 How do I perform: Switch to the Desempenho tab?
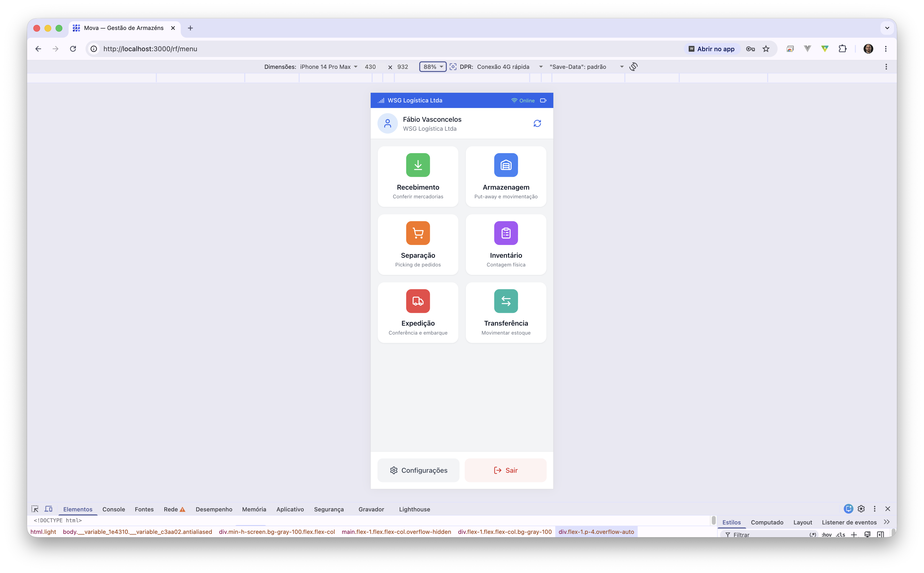click(214, 509)
